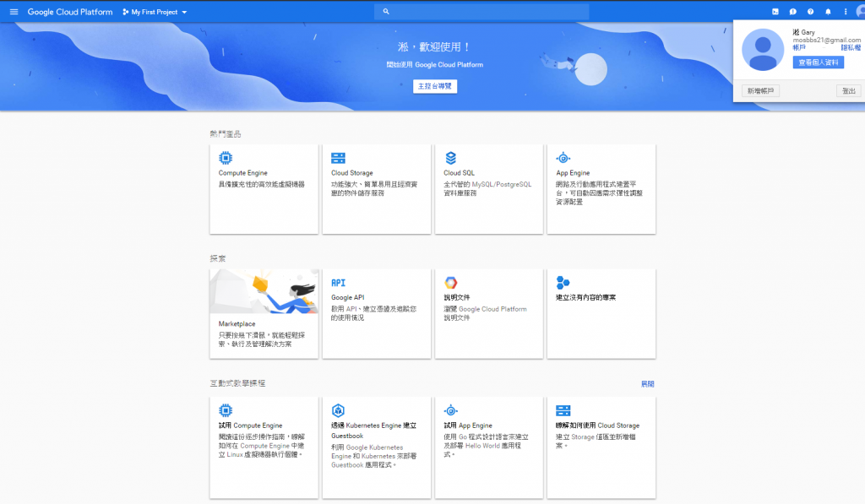Open the Compute Engine product card title
865x504 pixels.
(x=242, y=172)
